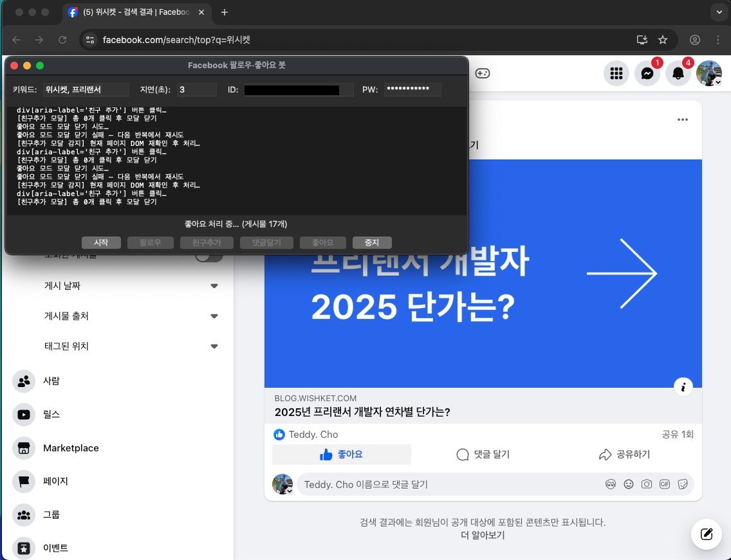
Task: Open the account profile picture menu
Action: [708, 73]
